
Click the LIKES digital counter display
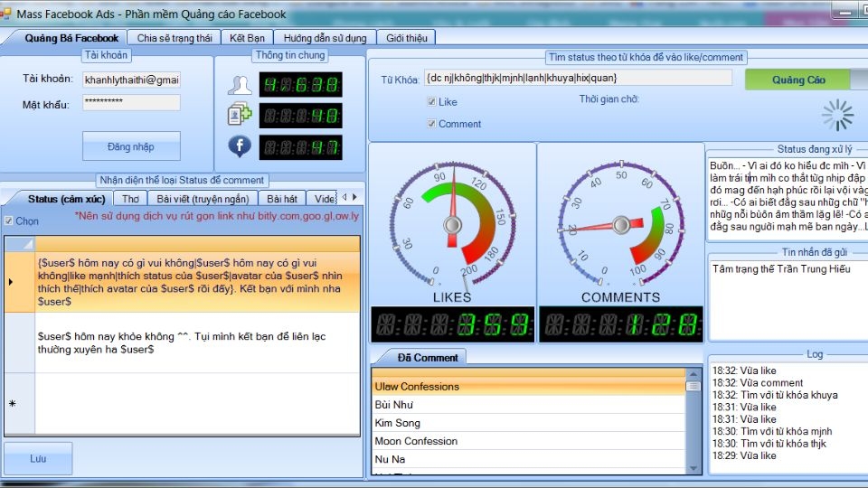[453, 324]
